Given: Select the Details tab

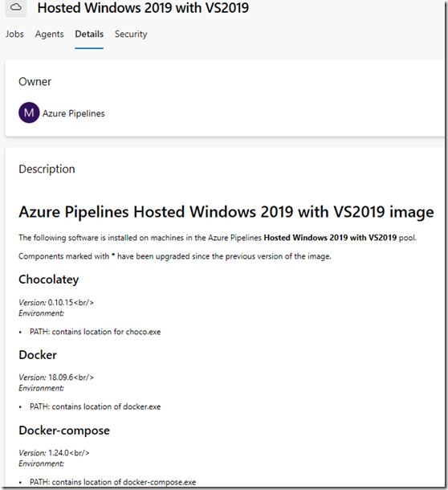Looking at the screenshot, I should (89, 34).
